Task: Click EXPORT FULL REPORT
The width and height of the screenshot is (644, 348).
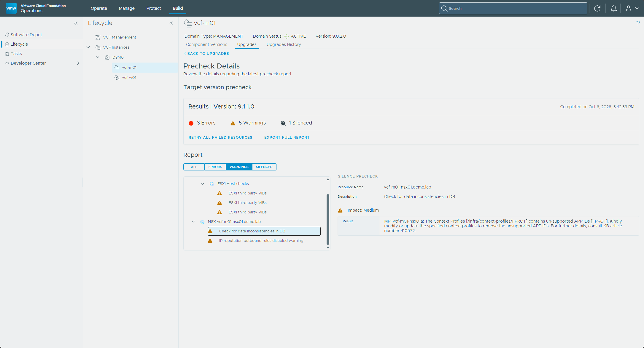Action: [x=287, y=138]
